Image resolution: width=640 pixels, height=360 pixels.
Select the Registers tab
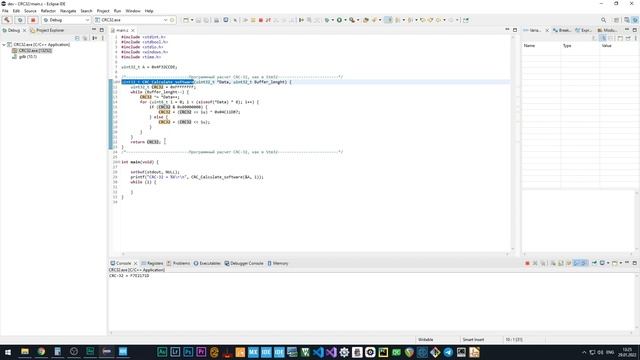pyautogui.click(x=152, y=263)
